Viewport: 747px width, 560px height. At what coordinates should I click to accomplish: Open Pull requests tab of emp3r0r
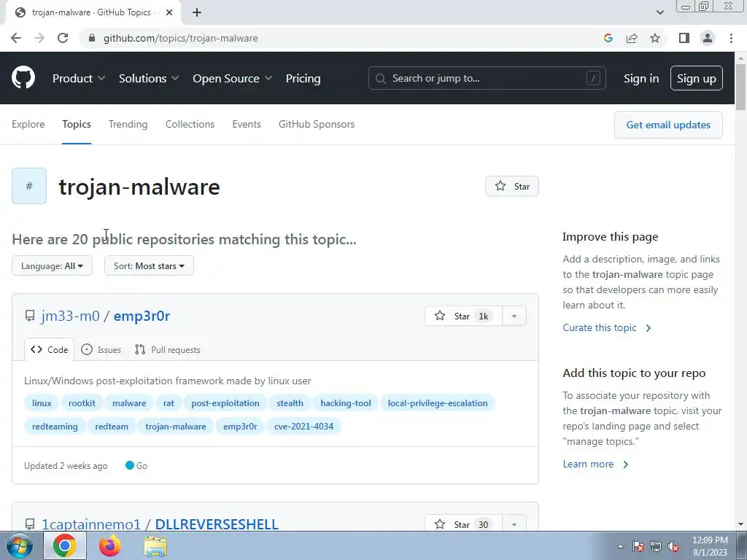click(x=167, y=349)
